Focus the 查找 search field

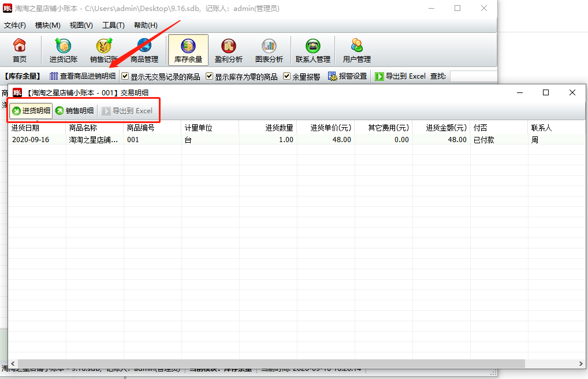(473, 76)
